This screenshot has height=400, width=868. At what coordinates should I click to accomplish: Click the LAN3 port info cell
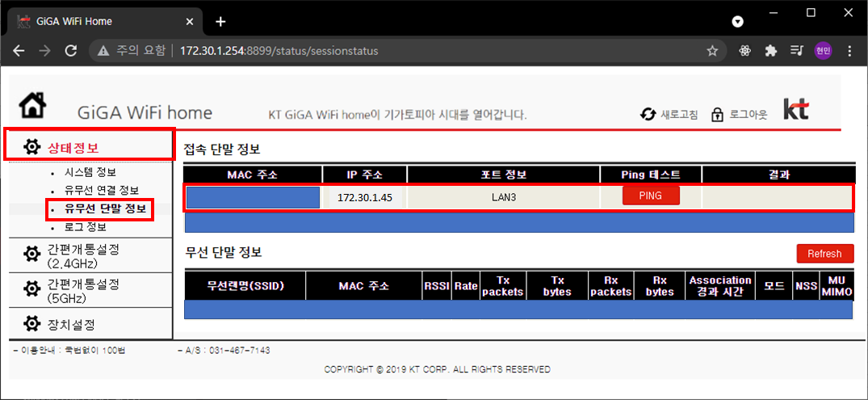[504, 197]
